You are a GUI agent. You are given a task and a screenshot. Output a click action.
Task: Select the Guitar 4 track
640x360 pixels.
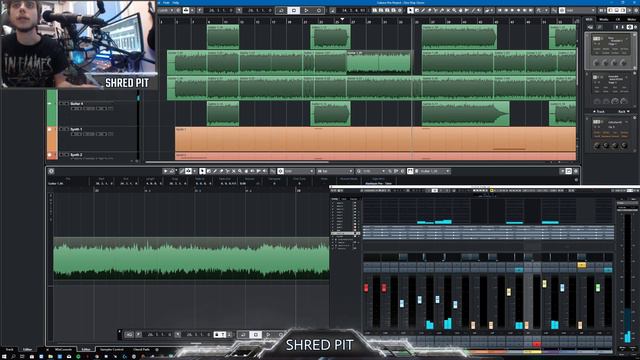(76, 104)
